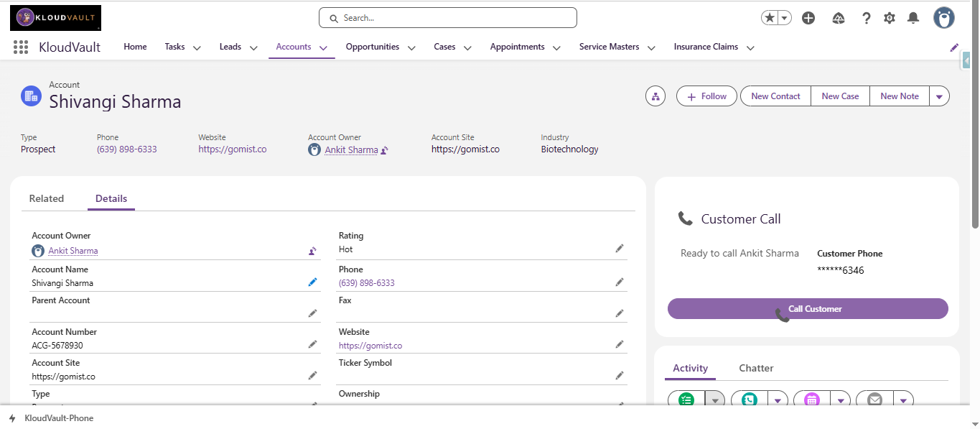Viewport: 980px width, 429px height.
Task: Edit the Website field pencil
Action: pos(620,344)
